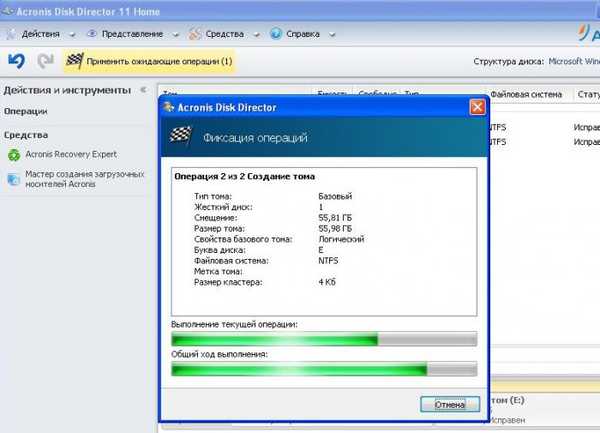The image size is (600, 433).
Task: Click the Метка тома label
Action: [218, 271]
